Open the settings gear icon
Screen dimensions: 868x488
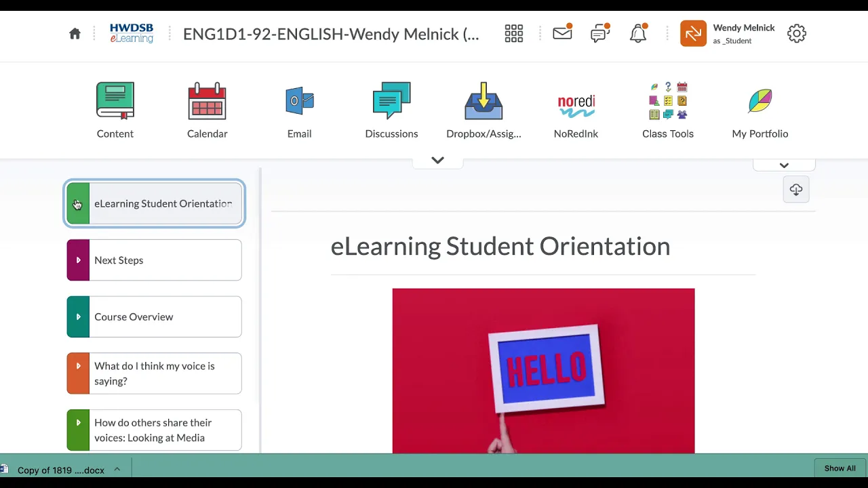796,33
